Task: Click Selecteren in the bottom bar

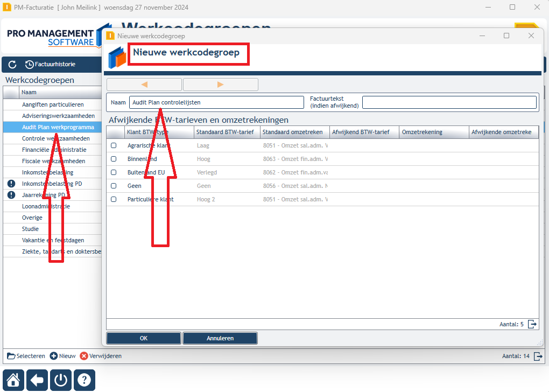Action: click(26, 356)
